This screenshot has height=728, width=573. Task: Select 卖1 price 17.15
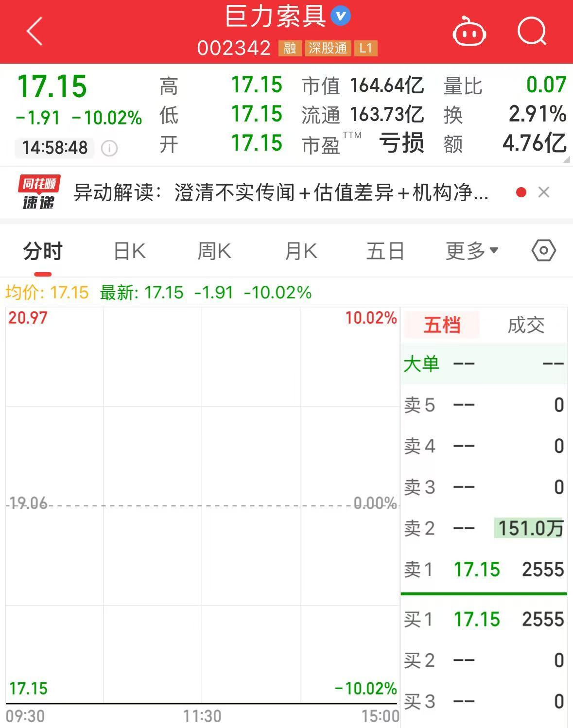pos(476,570)
